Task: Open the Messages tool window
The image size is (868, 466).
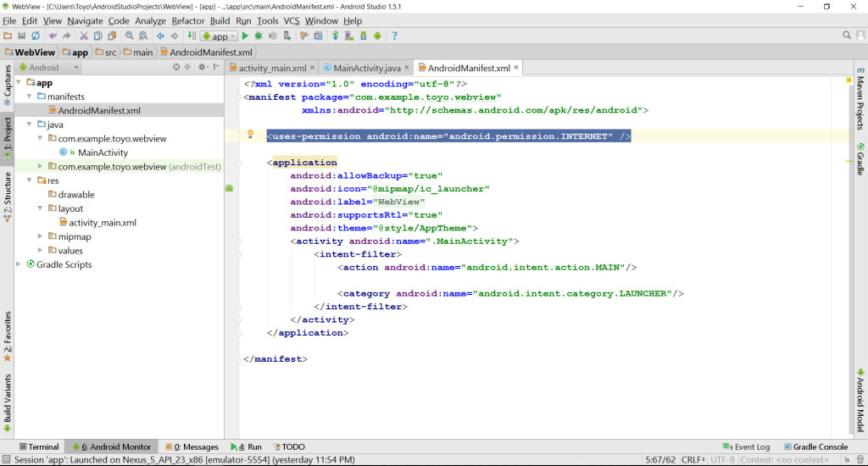Action: tap(192, 447)
